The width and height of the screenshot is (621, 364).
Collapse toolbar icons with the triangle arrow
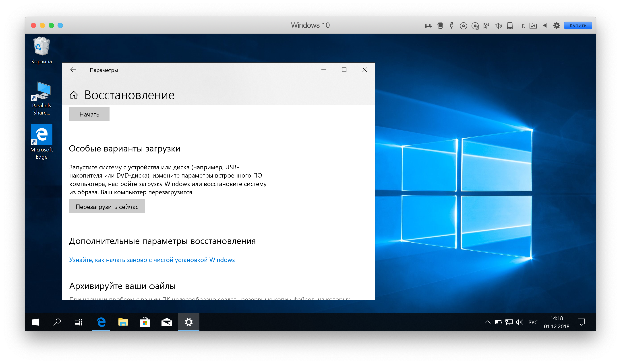point(545,25)
